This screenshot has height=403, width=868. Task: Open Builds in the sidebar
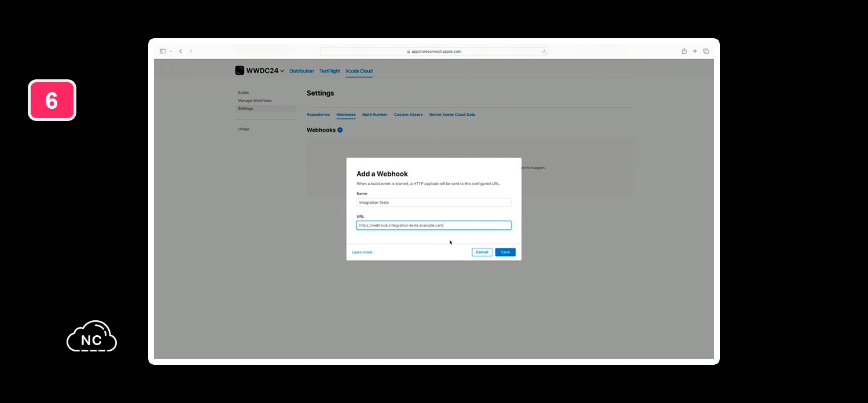click(x=243, y=93)
